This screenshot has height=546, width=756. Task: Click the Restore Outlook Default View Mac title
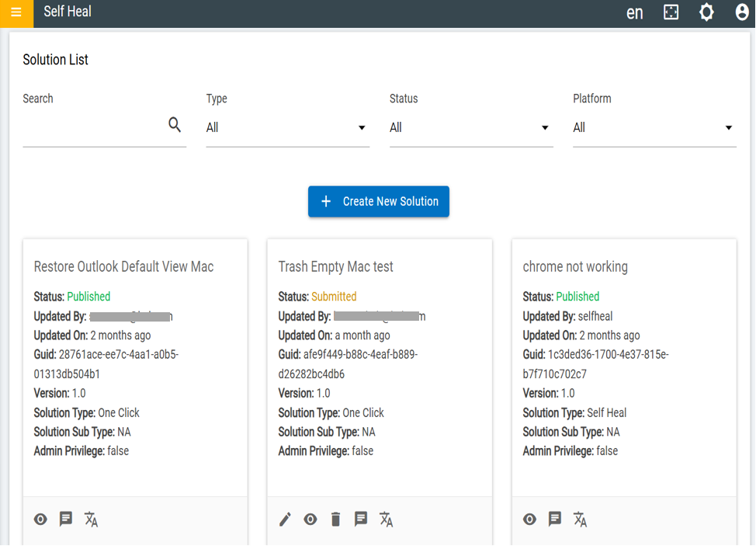pos(123,266)
